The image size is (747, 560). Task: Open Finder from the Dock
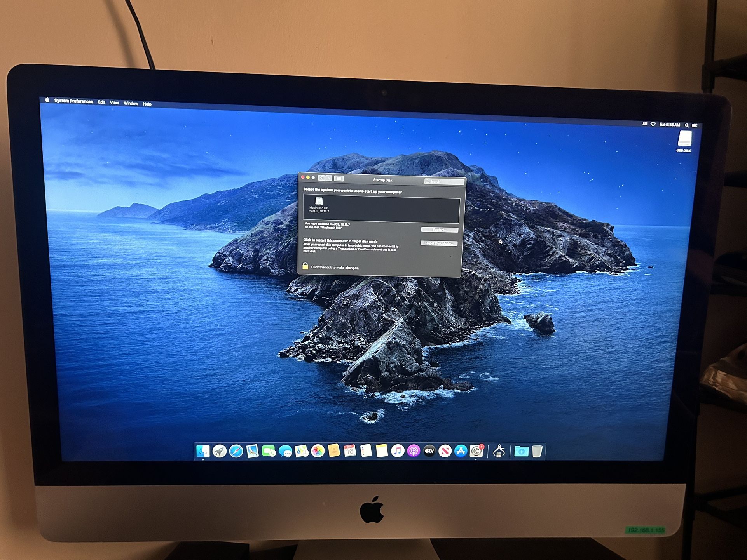point(203,451)
